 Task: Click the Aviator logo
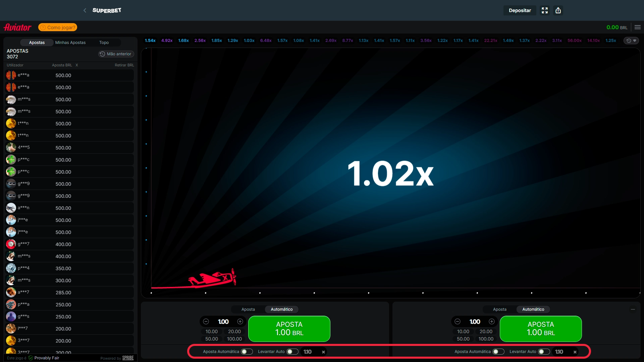(17, 27)
